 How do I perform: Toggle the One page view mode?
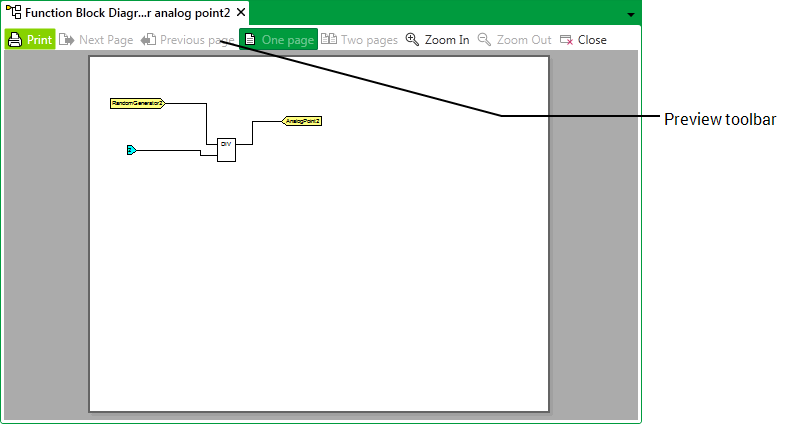click(x=278, y=40)
